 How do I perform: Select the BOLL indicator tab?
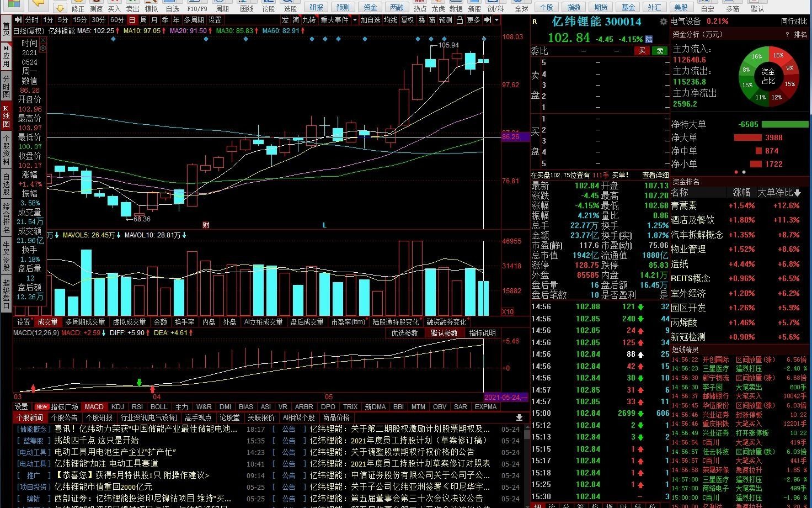pyautogui.click(x=158, y=407)
